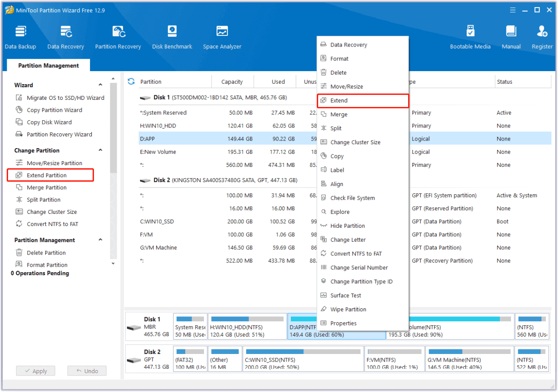558x392 pixels.
Task: Click Change Letter menu entry
Action: click(363, 239)
